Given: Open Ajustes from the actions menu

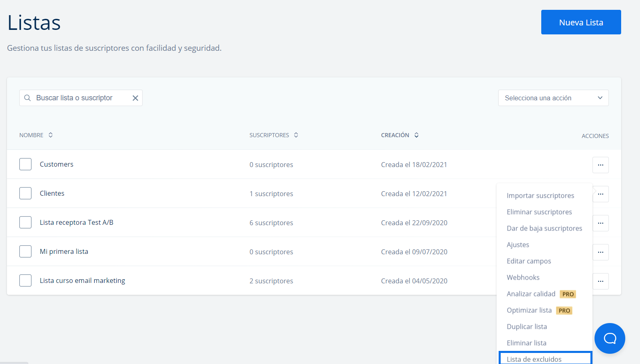Looking at the screenshot, I should (518, 245).
